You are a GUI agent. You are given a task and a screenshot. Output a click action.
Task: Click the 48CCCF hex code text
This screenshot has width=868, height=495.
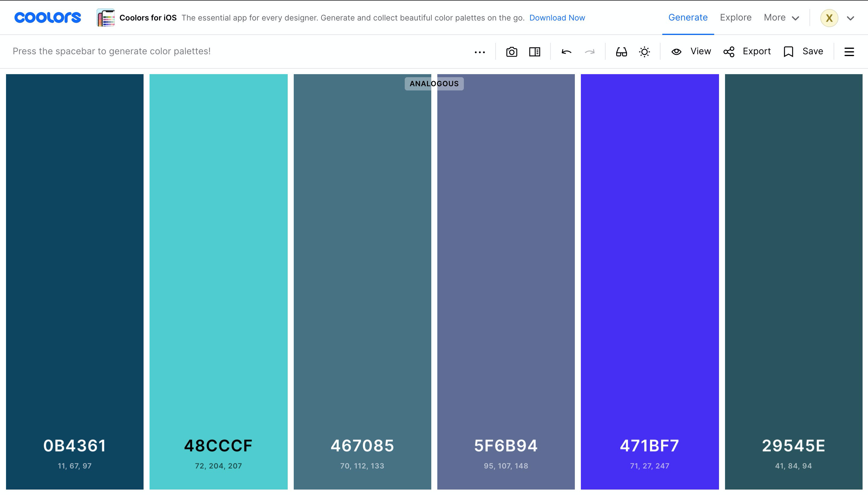coord(218,445)
